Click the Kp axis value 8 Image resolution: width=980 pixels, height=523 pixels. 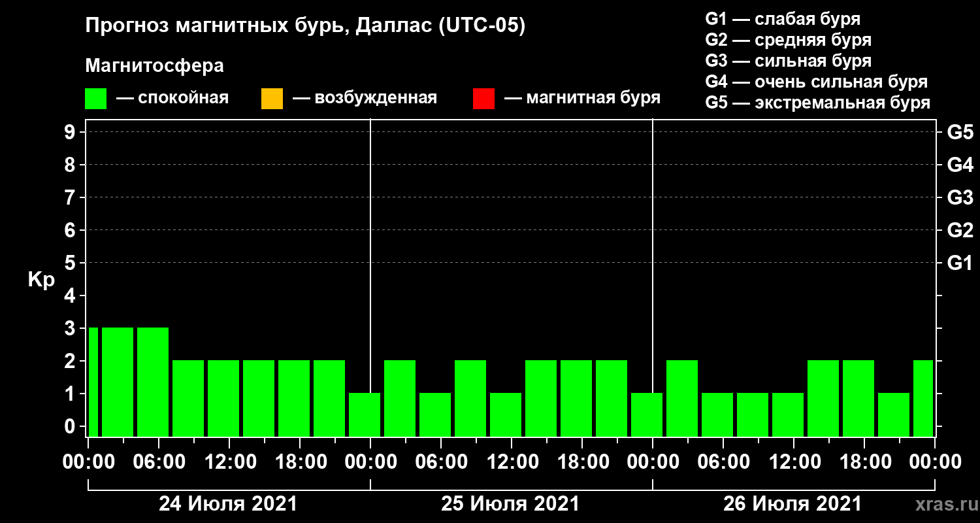(71, 165)
